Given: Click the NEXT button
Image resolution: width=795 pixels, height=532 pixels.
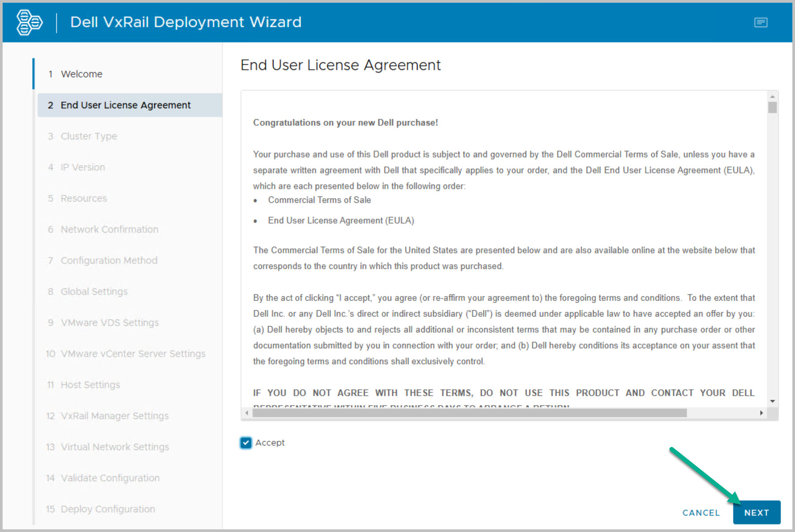Looking at the screenshot, I should tap(756, 513).
